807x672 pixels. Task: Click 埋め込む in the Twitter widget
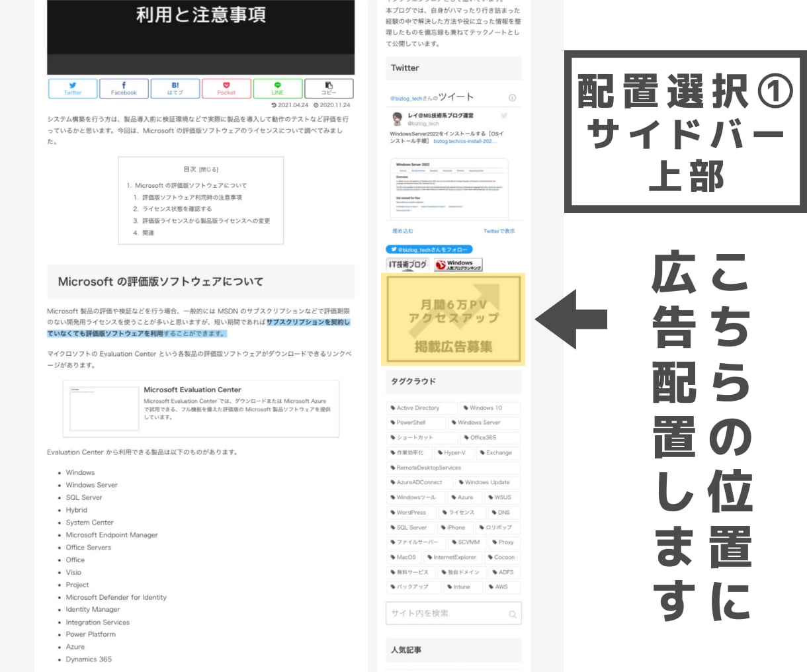point(402,231)
